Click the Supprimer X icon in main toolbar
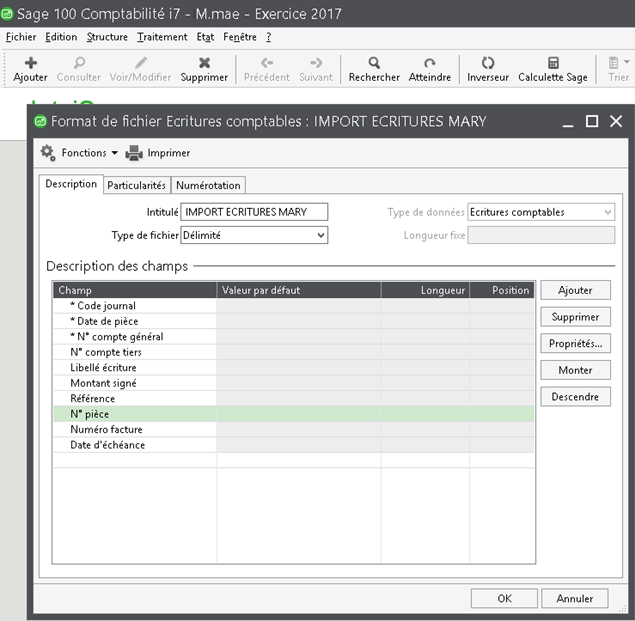Screen dimensions: 635x621 click(205, 63)
